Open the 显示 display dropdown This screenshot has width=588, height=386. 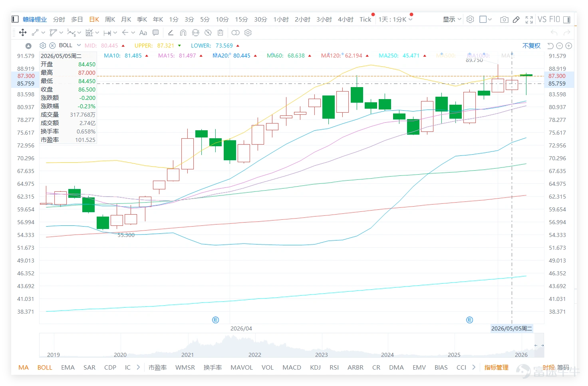[x=452, y=19]
